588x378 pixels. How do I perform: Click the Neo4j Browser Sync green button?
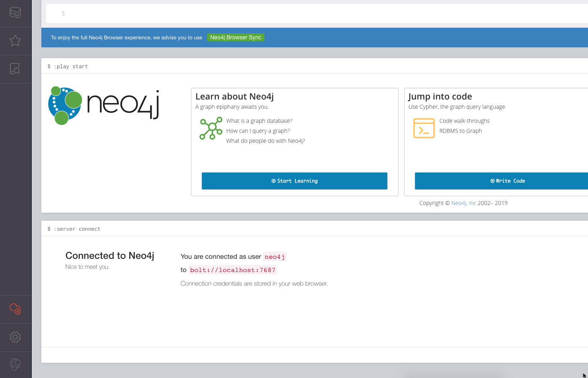tap(236, 37)
